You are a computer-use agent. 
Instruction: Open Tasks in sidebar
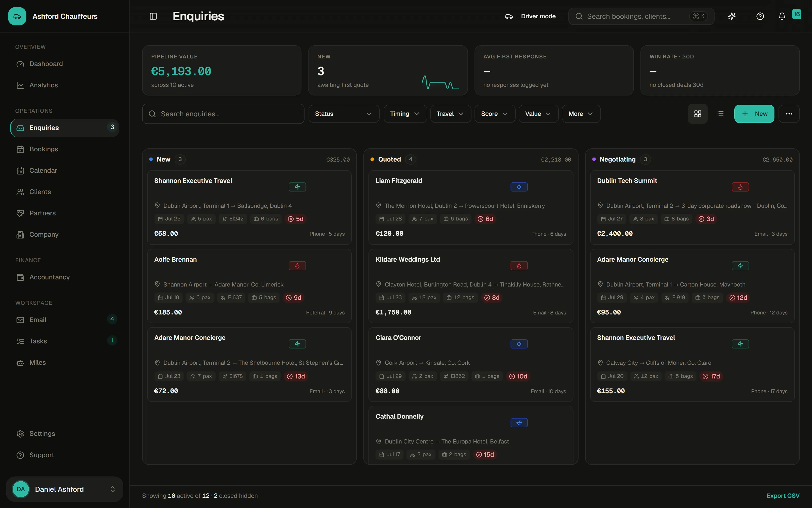coord(64,341)
